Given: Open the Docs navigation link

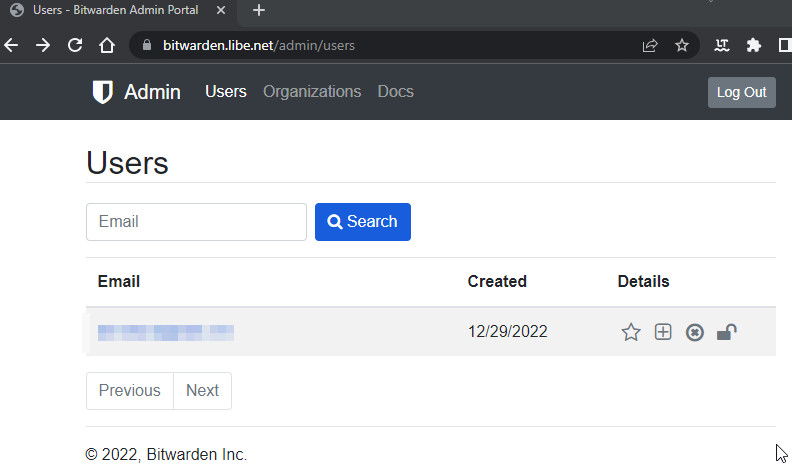Looking at the screenshot, I should 395,92.
